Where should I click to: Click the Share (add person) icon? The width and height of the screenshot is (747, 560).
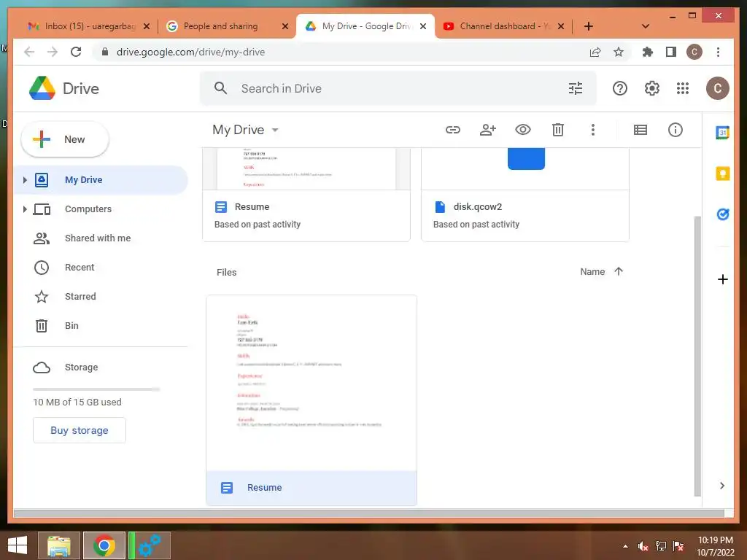(488, 130)
